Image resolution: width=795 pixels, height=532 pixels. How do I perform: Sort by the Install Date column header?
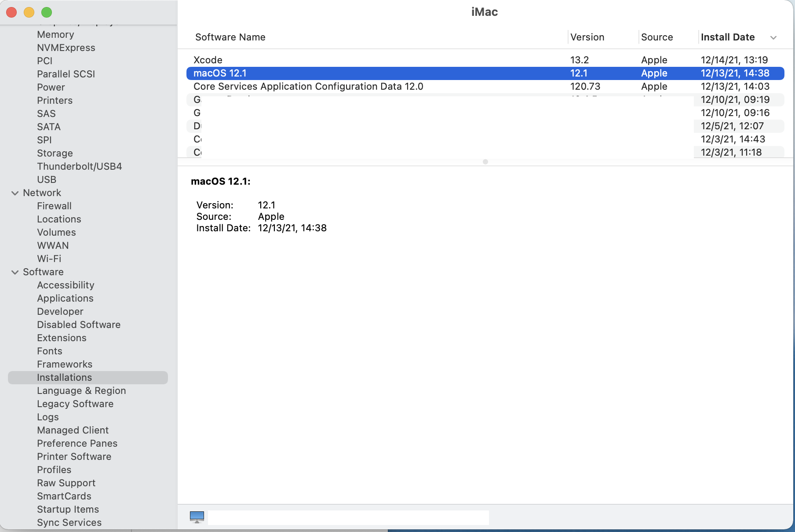(728, 37)
